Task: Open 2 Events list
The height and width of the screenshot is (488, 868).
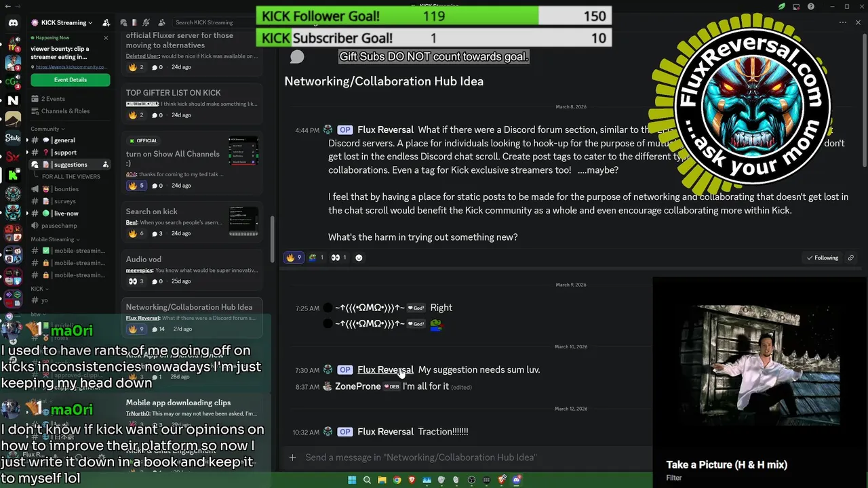Action: click(53, 99)
